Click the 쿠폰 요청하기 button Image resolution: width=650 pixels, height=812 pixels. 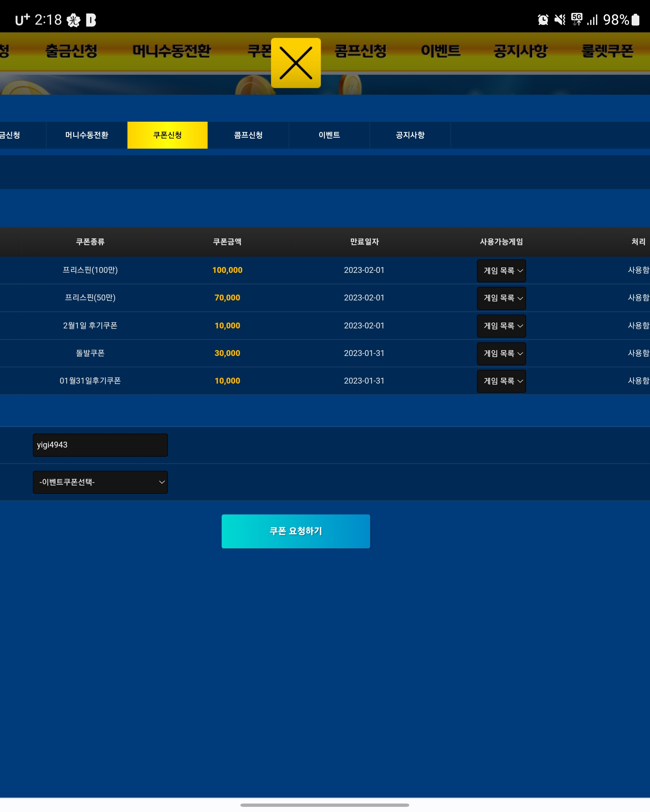click(296, 531)
